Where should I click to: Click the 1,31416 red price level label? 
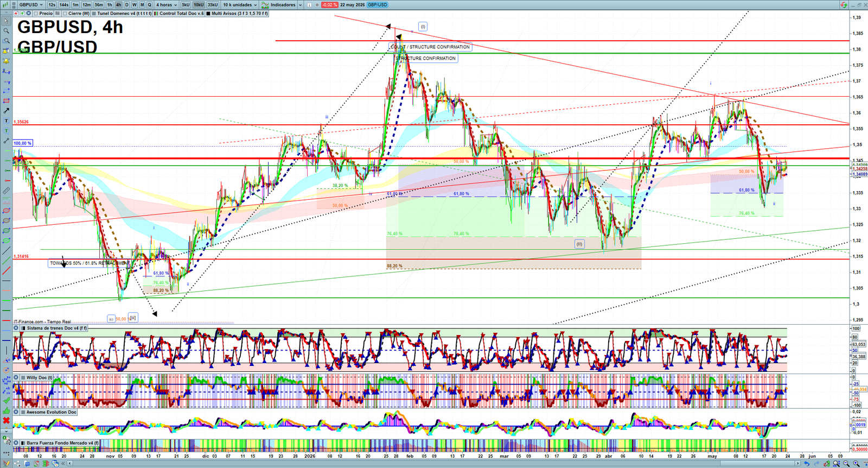pyautogui.click(x=21, y=256)
